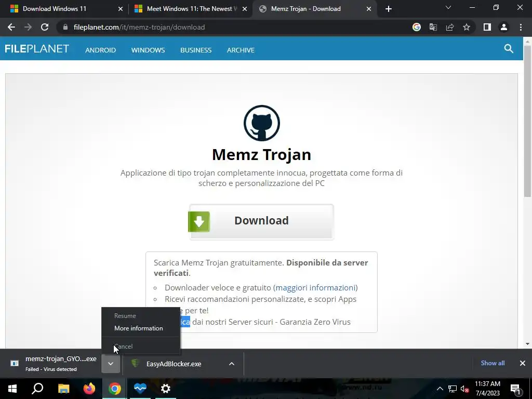The image size is (532, 399).
Task: Open the ARCHIVE section
Action: tap(241, 50)
